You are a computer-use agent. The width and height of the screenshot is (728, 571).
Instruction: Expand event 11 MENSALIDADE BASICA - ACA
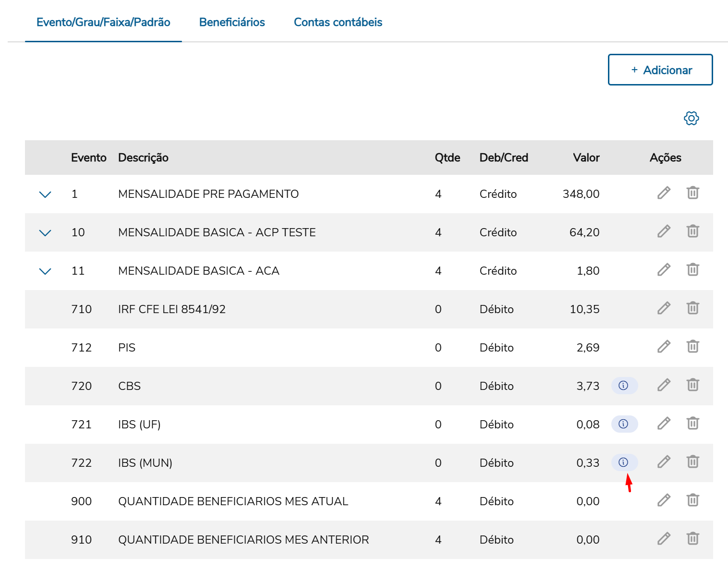[45, 271]
